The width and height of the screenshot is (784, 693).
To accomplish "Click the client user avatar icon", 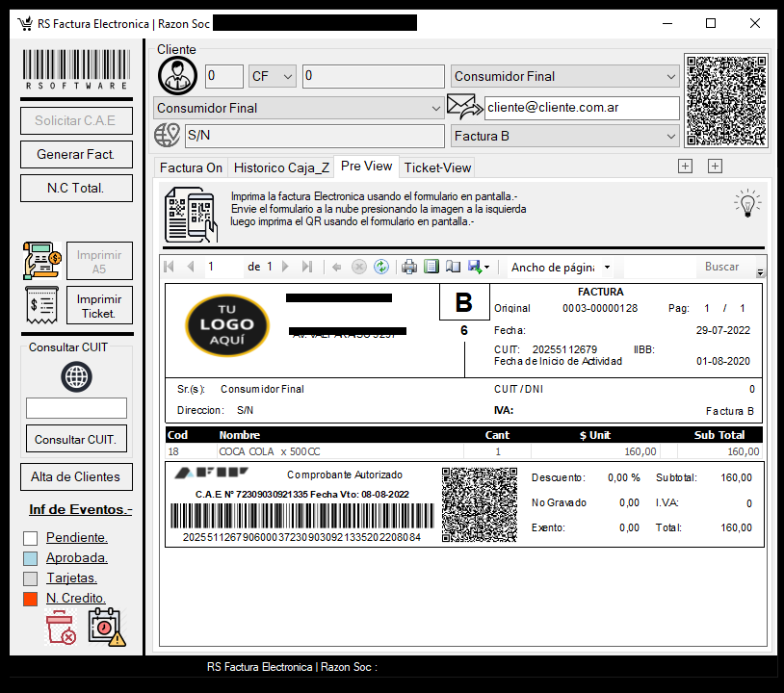I will (x=178, y=74).
